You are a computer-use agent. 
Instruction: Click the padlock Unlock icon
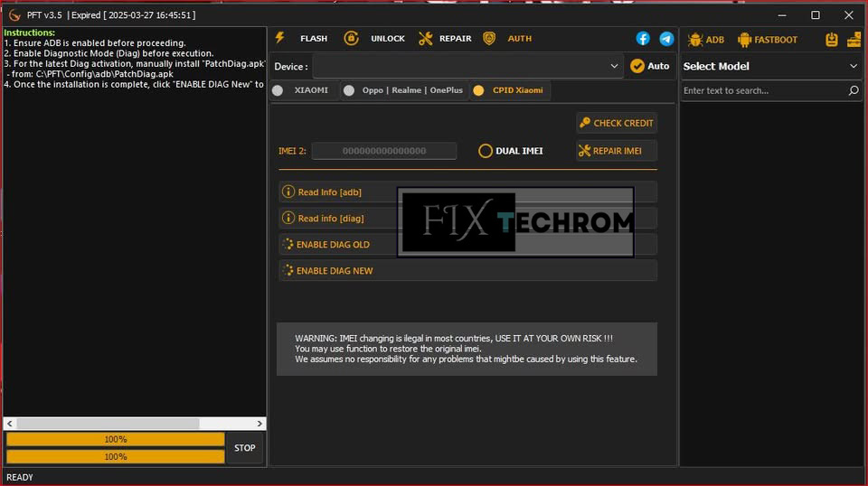click(x=351, y=38)
